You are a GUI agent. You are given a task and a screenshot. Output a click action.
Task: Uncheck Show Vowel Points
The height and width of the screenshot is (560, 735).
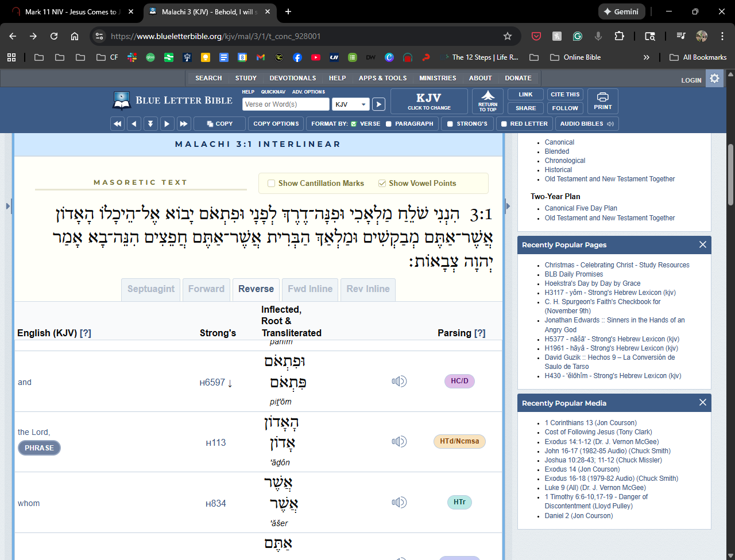tap(382, 184)
